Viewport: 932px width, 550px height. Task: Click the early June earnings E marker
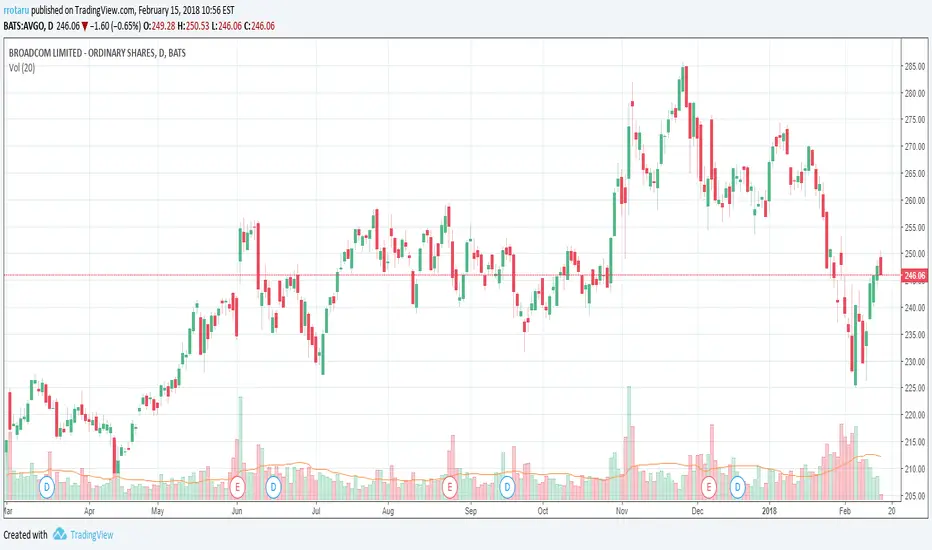coord(237,488)
